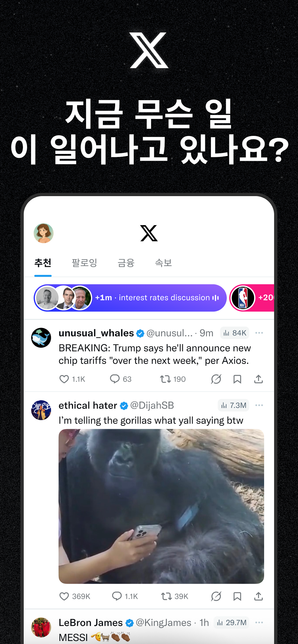Open more options for unusual_whales post
The height and width of the screenshot is (644, 298).
tap(259, 333)
